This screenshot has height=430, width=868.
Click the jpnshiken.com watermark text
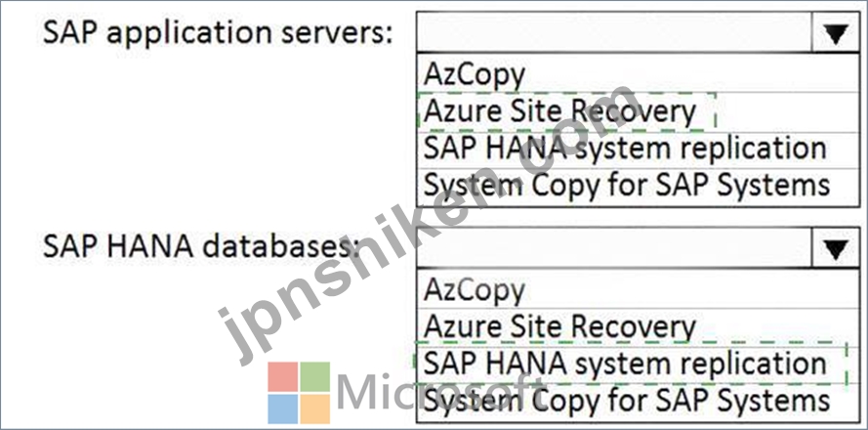click(x=429, y=225)
